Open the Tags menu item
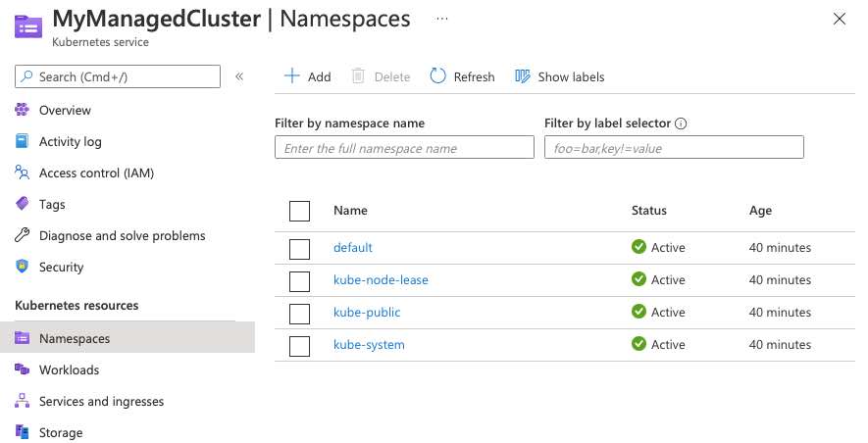 click(52, 205)
